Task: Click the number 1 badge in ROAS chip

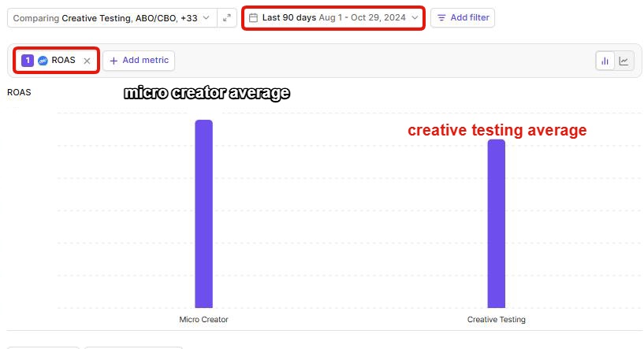Action: pyautogui.click(x=28, y=61)
